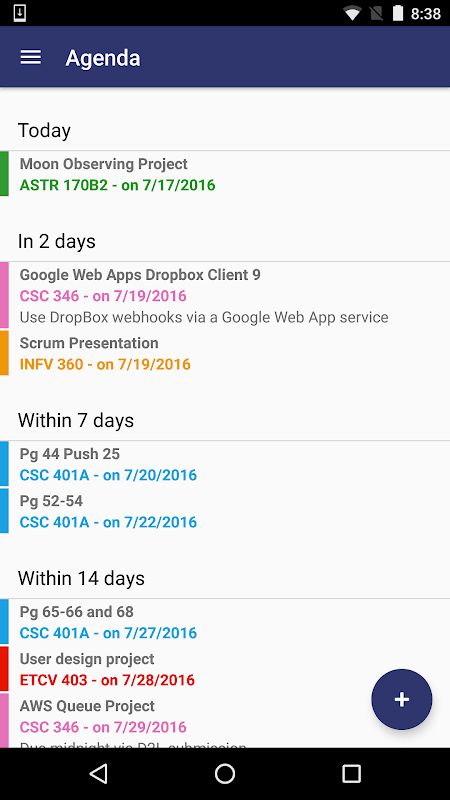Tap the green color bar beside Moon Observing Project
The image size is (450, 800).
coord(4,173)
